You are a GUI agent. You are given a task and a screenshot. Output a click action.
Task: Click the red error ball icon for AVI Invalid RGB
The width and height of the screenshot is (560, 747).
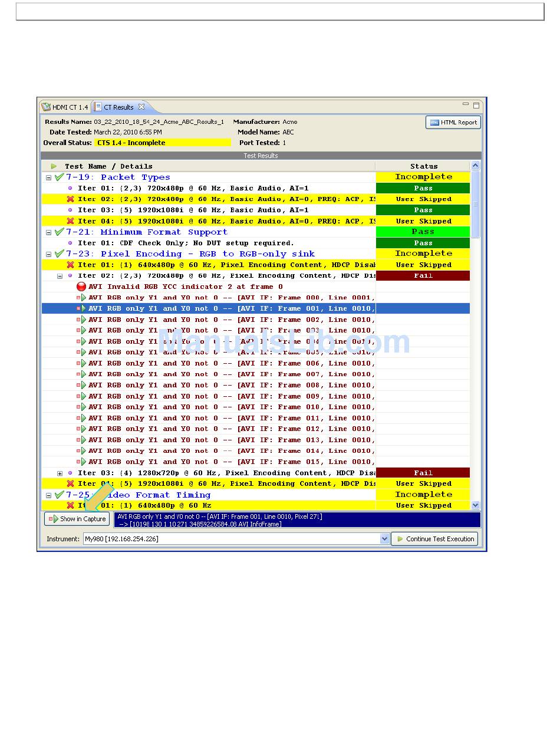81,287
